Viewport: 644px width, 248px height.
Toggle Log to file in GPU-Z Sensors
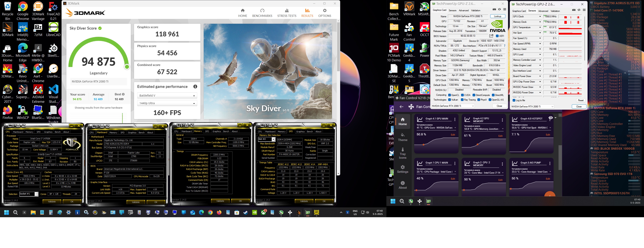click(x=514, y=100)
